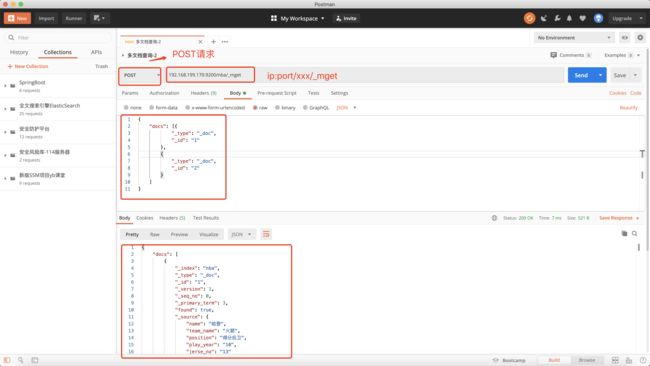Open the Postman Console icon

[x=35, y=360]
